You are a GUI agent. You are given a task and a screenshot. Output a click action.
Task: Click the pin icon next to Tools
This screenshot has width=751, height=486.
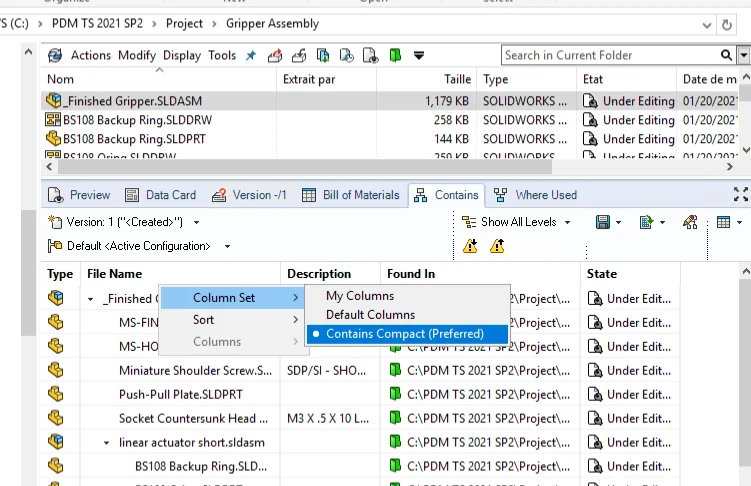(250, 56)
